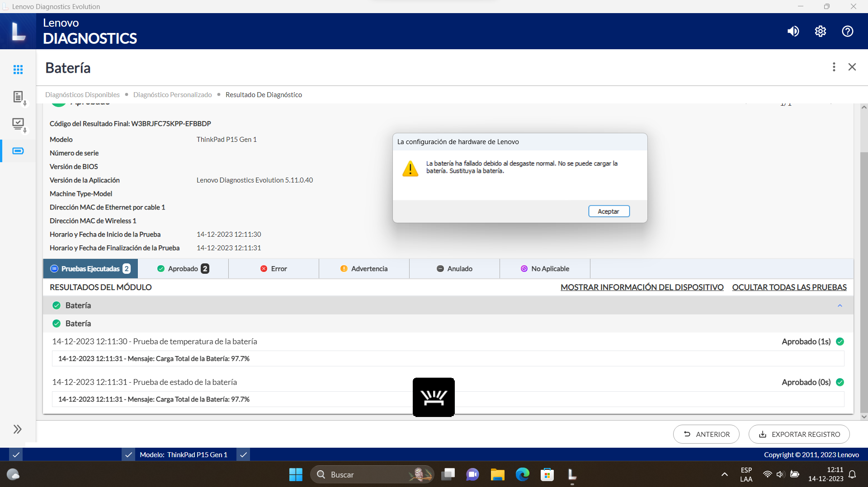Viewport: 868px width, 487px height.
Task: Click the Lenovo L logo
Action: point(18,31)
